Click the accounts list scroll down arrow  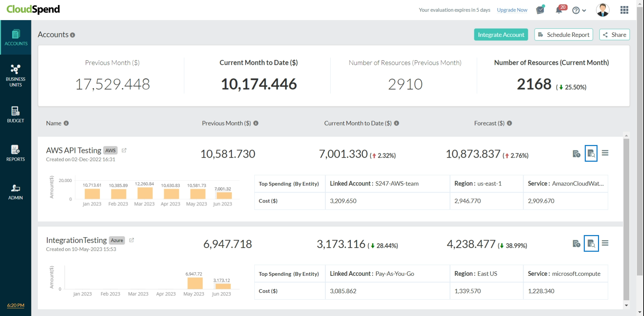(626, 305)
